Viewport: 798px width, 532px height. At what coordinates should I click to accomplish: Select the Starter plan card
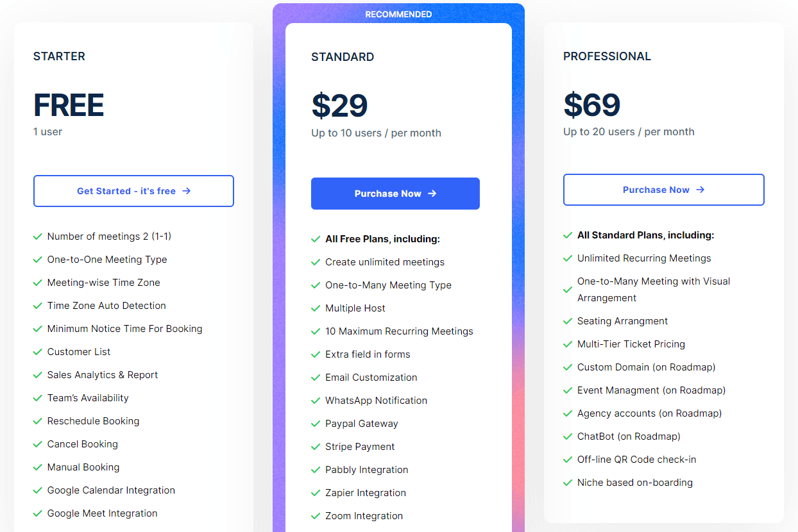(x=133, y=154)
